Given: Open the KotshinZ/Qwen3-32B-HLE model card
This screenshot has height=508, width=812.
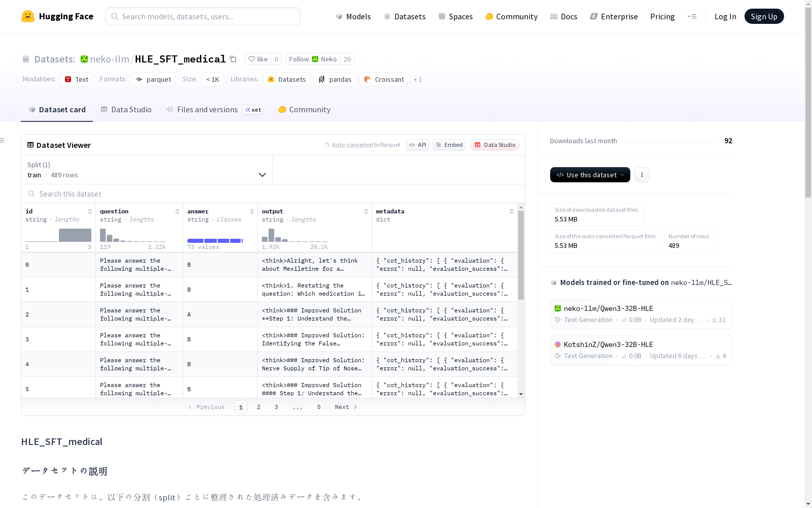Looking at the screenshot, I should [641, 350].
